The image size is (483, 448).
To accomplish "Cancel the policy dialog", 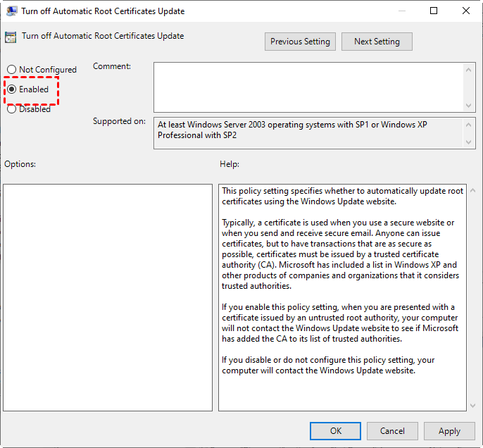I will pyautogui.click(x=392, y=431).
